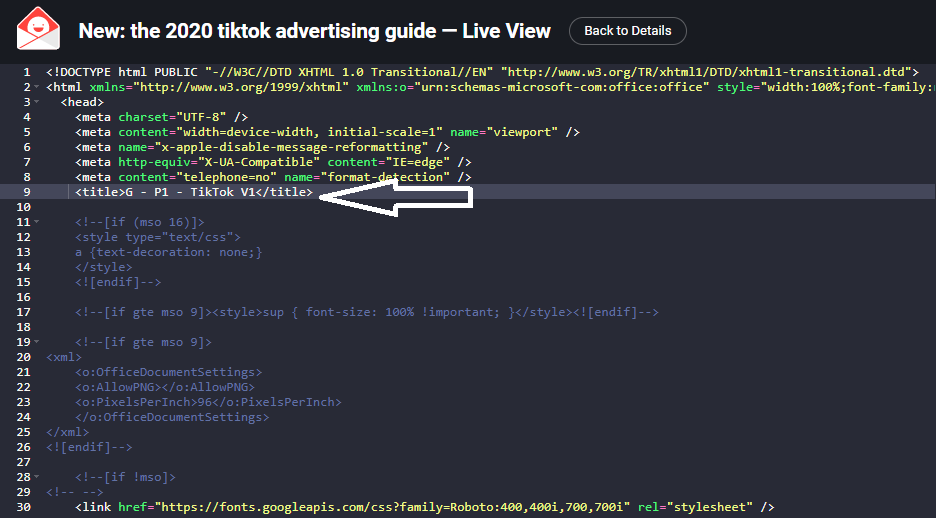Viewport: 936px width, 518px height.
Task: Click the sup font-size 100% !important line
Action: (367, 312)
